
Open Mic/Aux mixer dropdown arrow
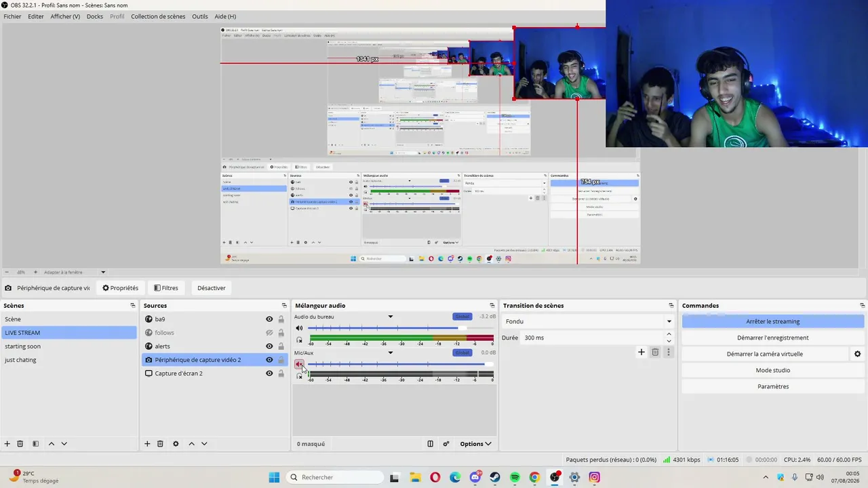(390, 352)
